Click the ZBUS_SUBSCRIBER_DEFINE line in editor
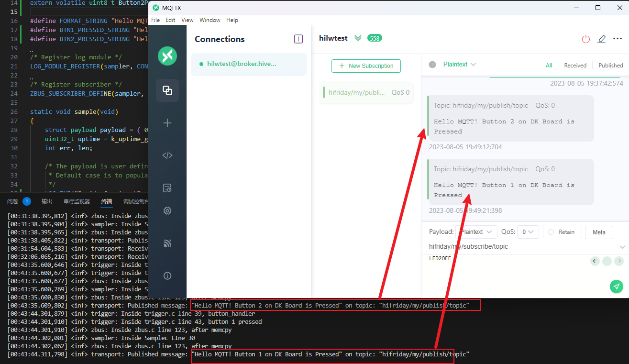Image resolution: width=629 pixels, height=364 pixels. tap(89, 94)
